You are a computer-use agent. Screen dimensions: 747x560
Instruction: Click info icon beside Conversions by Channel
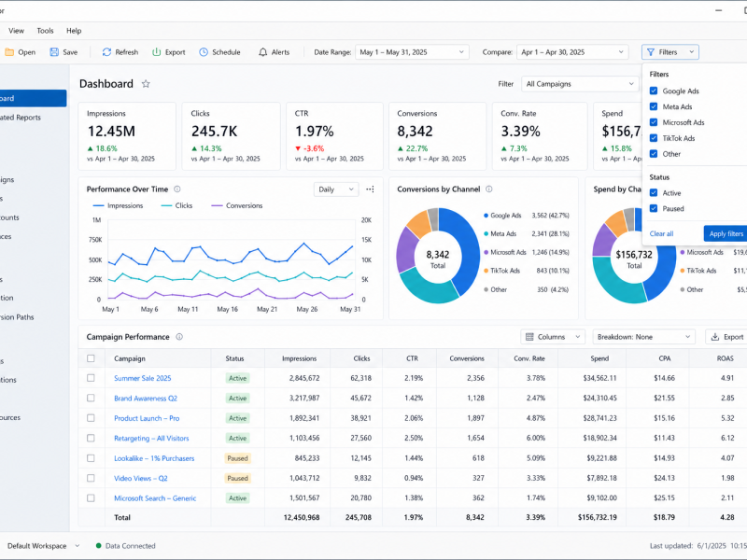488,189
